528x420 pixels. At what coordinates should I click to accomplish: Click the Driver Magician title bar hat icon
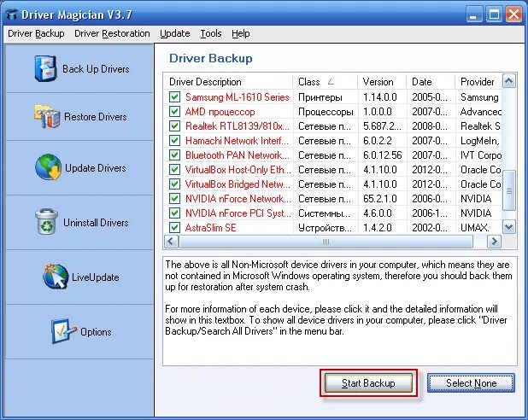[12, 15]
